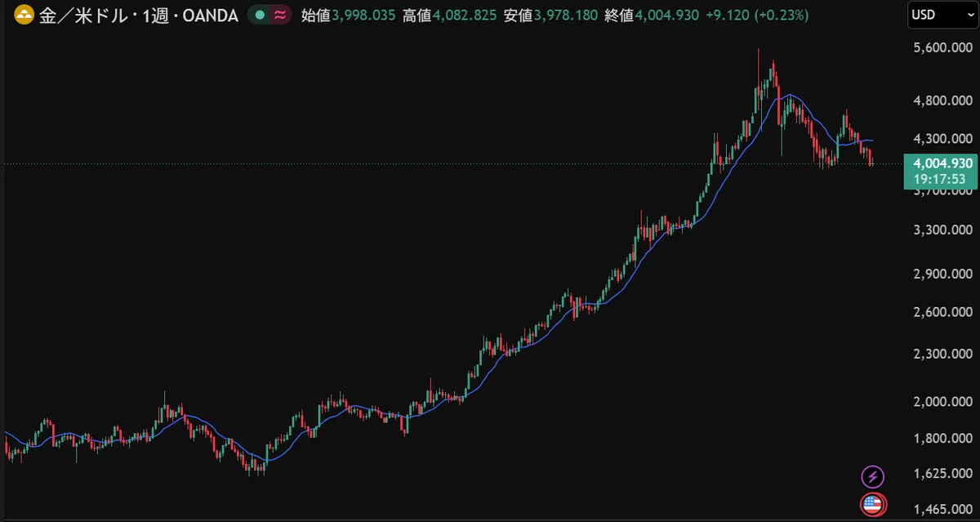Click the gold symbol logo icon
This screenshot has height=522, width=980.
coord(25,15)
